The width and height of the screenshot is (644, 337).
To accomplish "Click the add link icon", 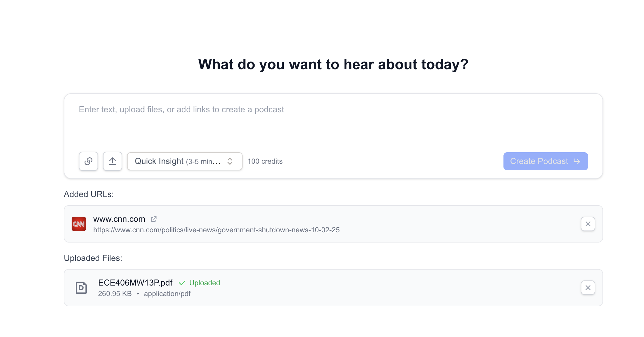I will pos(88,161).
